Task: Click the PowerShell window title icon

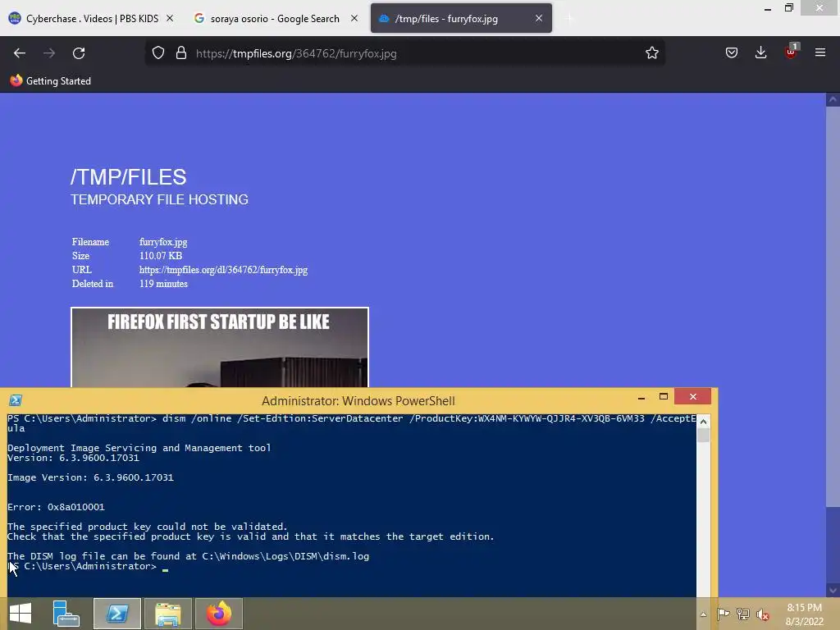Action: 16,399
